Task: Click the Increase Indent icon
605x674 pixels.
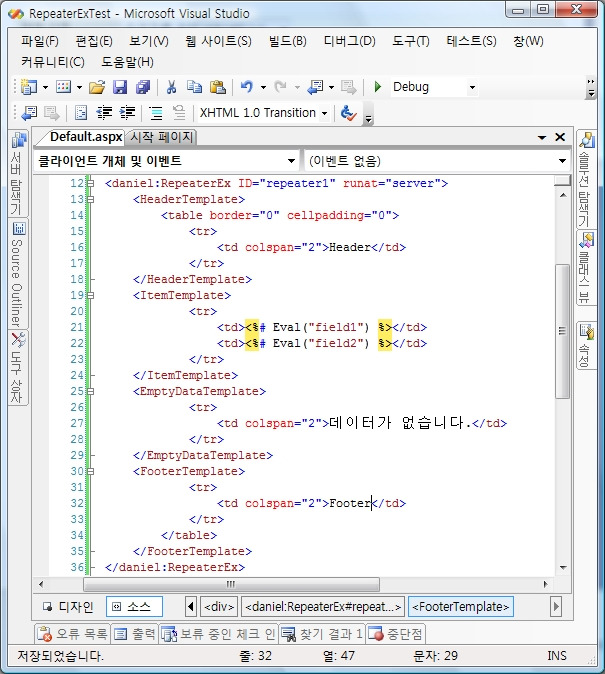Action: [127, 113]
